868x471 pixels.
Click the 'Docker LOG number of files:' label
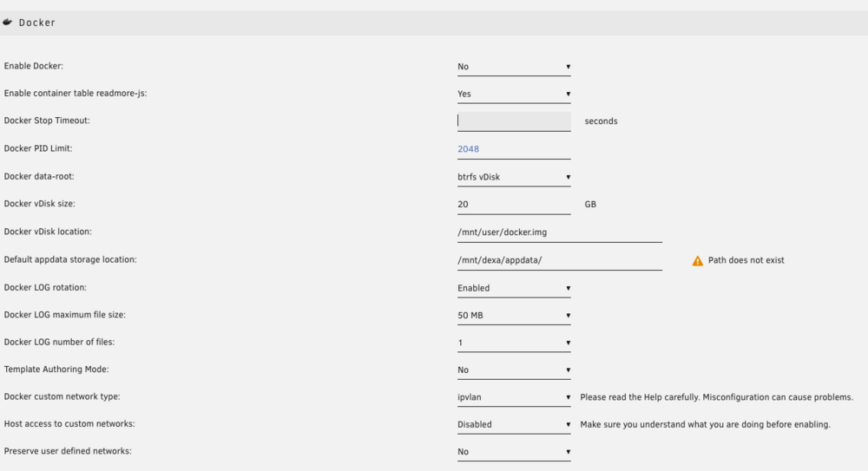[59, 342]
